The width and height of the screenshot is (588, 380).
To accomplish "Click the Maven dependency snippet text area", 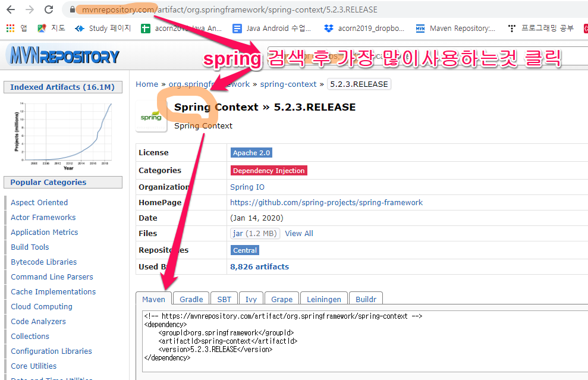I will click(x=365, y=341).
